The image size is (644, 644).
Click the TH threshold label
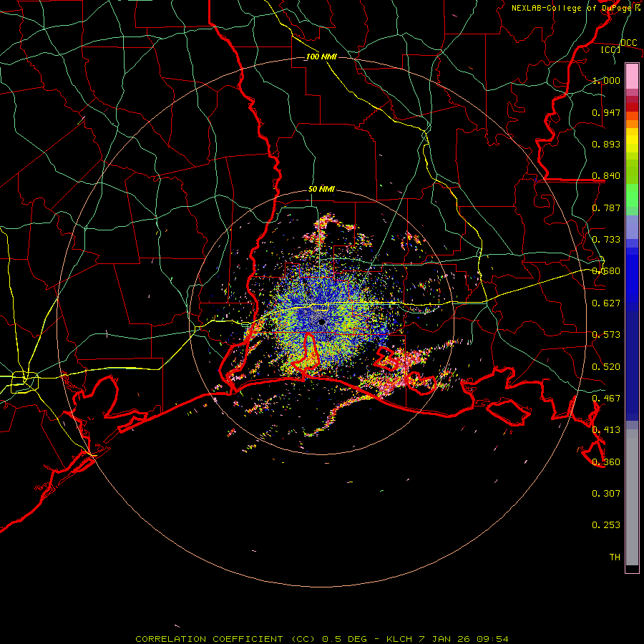[x=615, y=557]
